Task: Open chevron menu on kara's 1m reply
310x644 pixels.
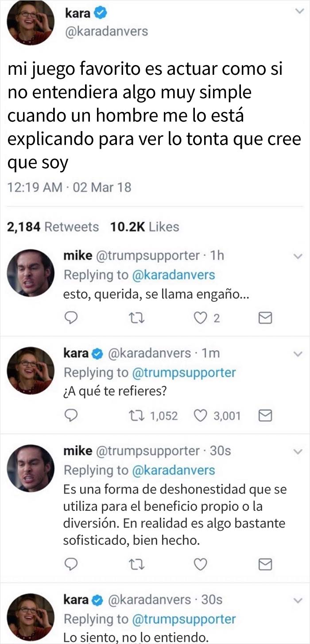Action: (298, 353)
